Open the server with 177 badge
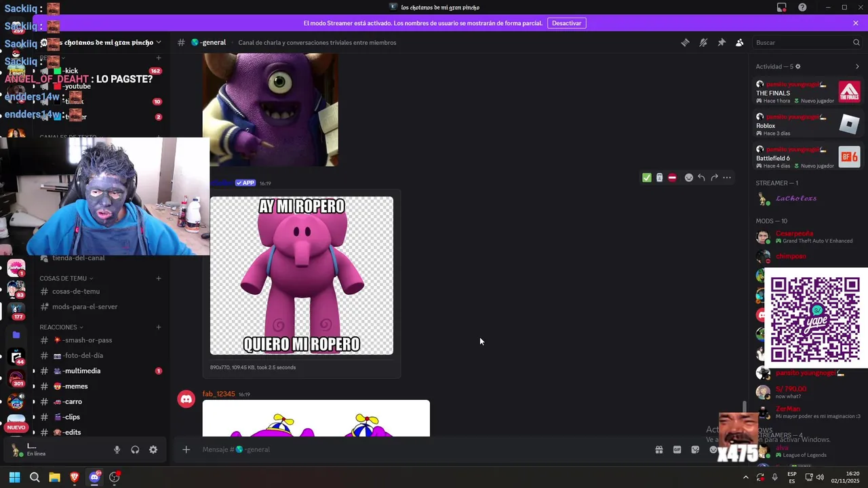This screenshot has height=488, width=868. point(16,311)
